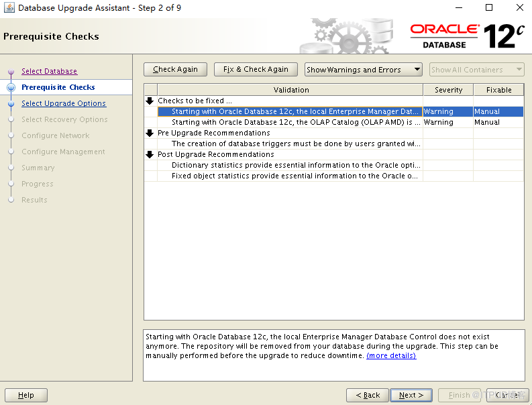
Task: Click Manual fixable cell of Enterprise Manager row
Action: (498, 111)
